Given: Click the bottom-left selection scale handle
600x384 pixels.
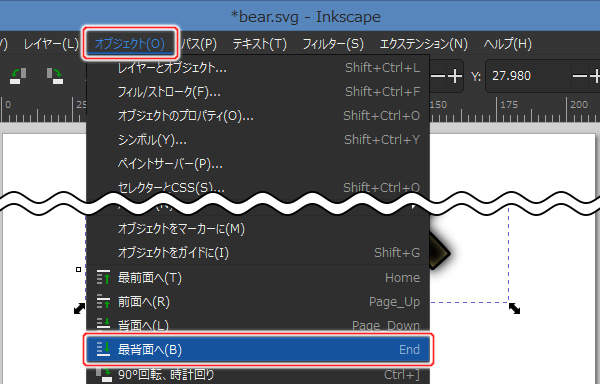Looking at the screenshot, I should coord(79,308).
